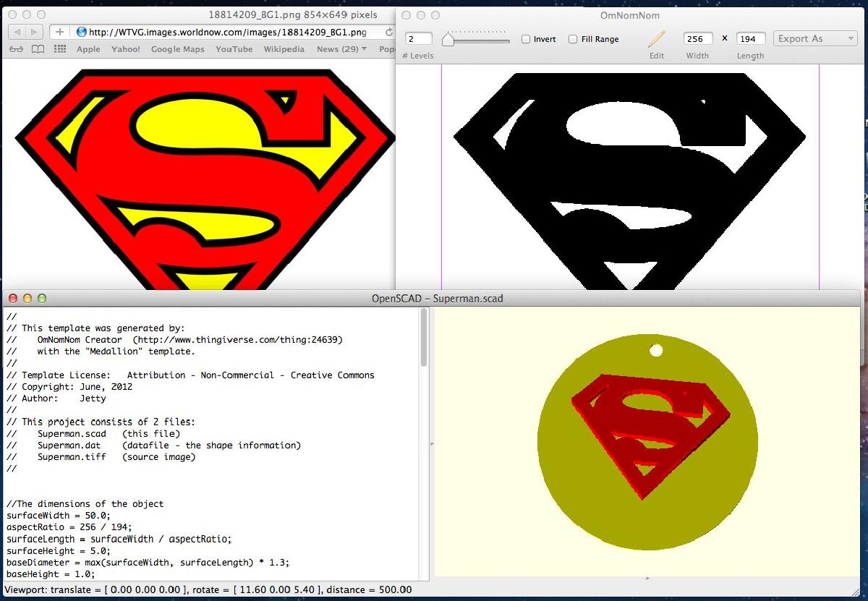Viewport: 868px width, 601px height.
Task: Open the Yahoo! bookmark
Action: pos(126,49)
